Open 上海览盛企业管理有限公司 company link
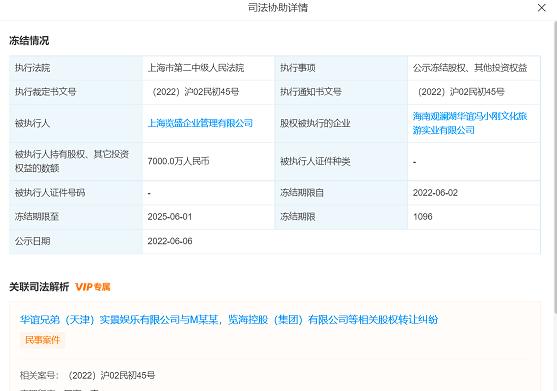Viewport: 557px width, 391px height. [200, 123]
